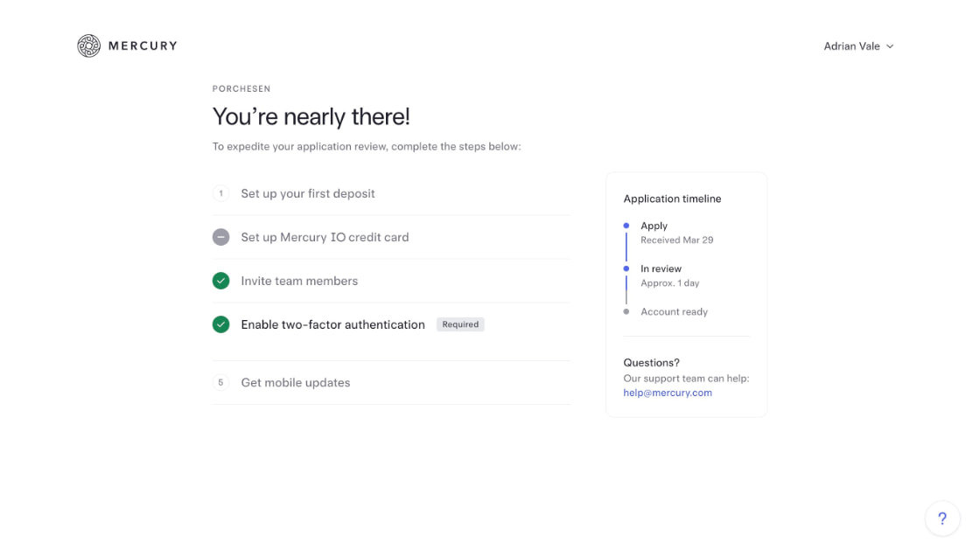Click the In review label
Viewport: 980px width, 550px height.
point(661,268)
